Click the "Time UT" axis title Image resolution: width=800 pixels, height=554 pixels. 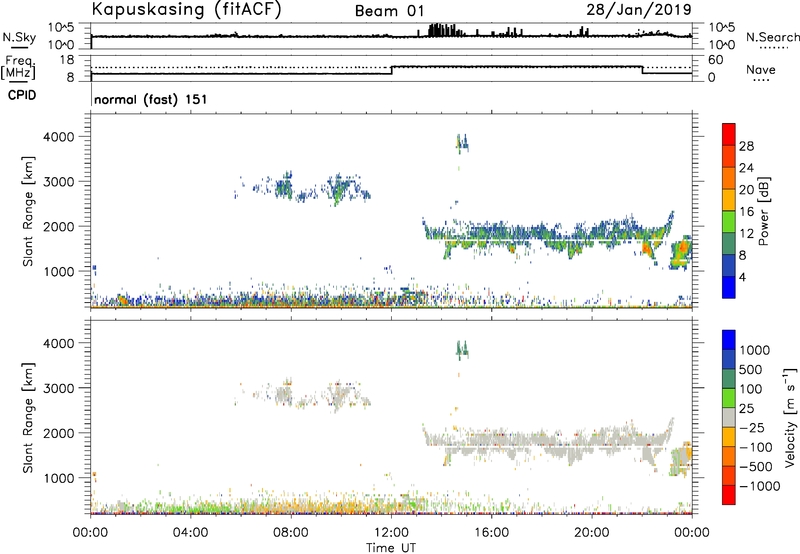click(391, 548)
